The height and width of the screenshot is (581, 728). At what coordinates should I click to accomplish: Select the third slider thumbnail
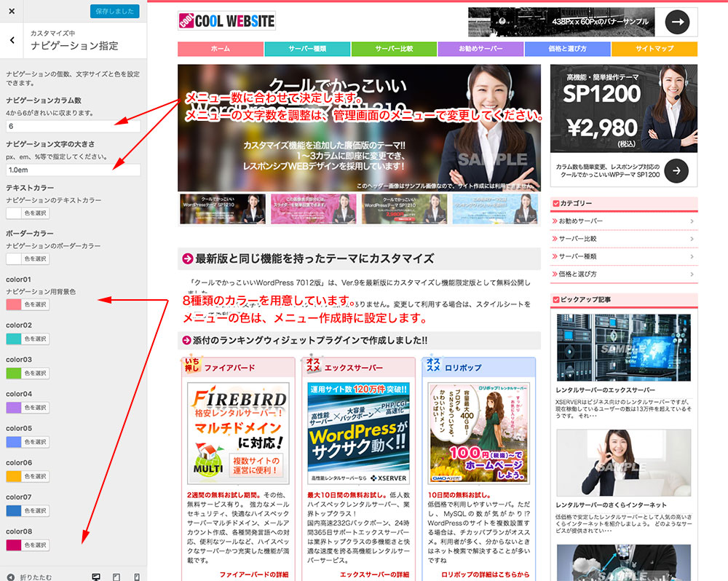pos(404,209)
